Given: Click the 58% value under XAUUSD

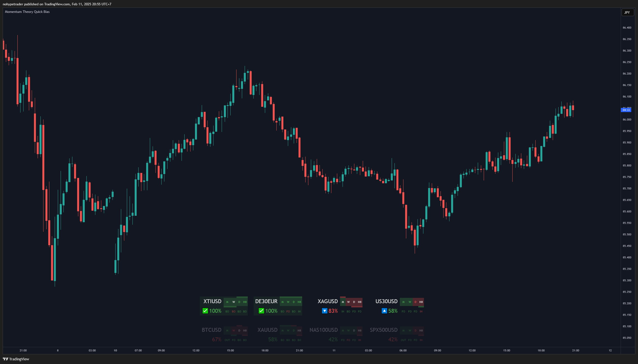Looking at the screenshot, I should [273, 339].
